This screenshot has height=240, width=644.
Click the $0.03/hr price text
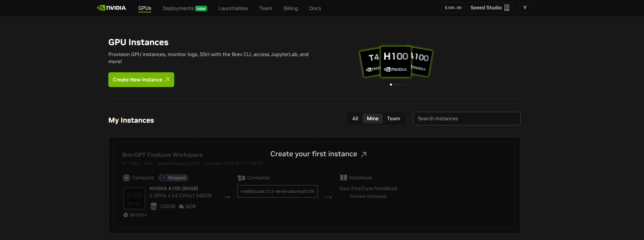(138, 215)
